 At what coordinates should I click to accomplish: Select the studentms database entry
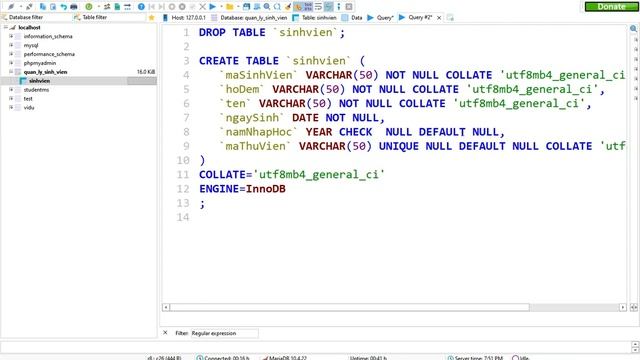(x=36, y=90)
